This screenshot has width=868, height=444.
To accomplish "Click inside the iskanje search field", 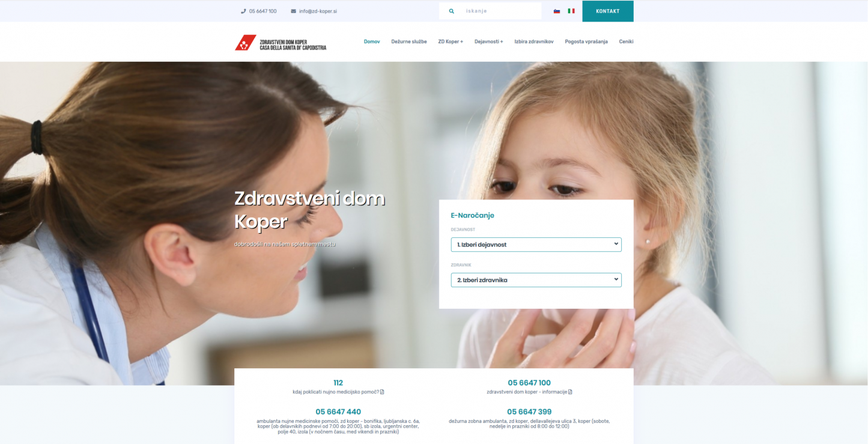I will point(502,11).
